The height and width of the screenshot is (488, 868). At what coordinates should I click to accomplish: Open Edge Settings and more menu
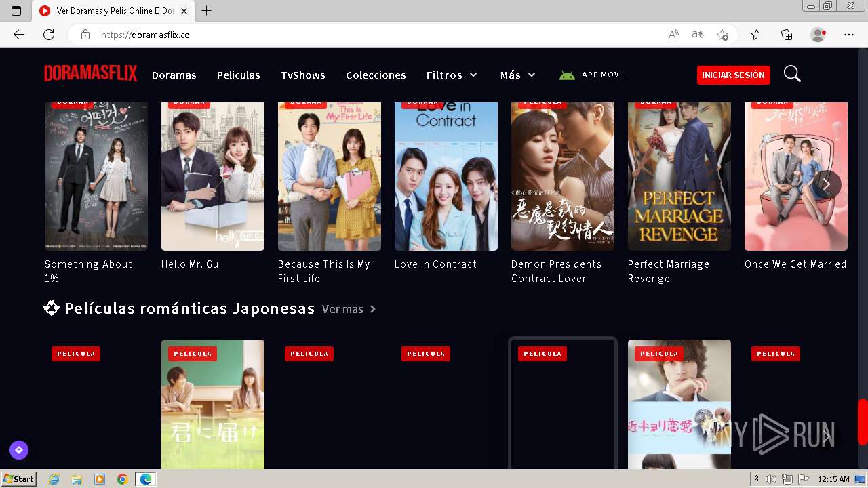click(849, 35)
